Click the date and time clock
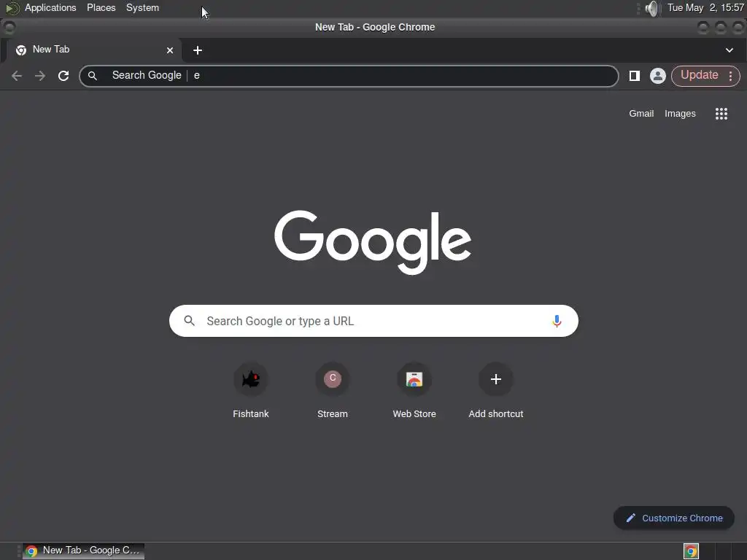Screen dimensions: 747x560 705,7
